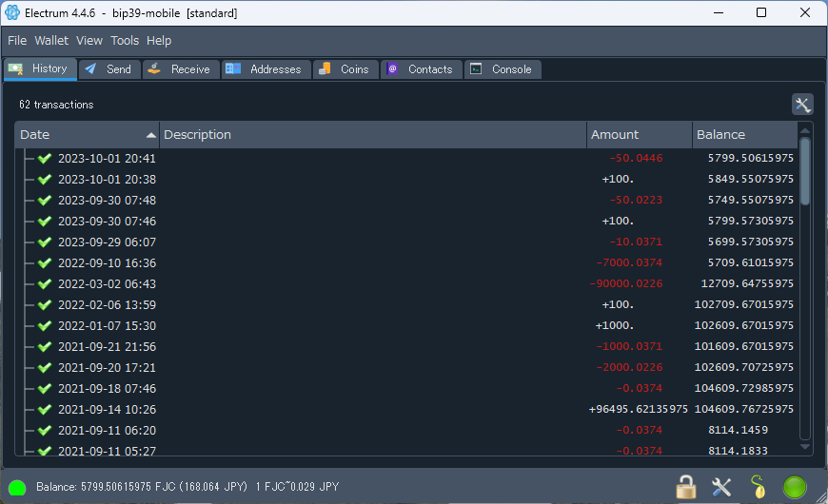The width and height of the screenshot is (828, 504).
Task: Select the transaction dated 2021-09-11 06:20
Action: tap(406, 430)
